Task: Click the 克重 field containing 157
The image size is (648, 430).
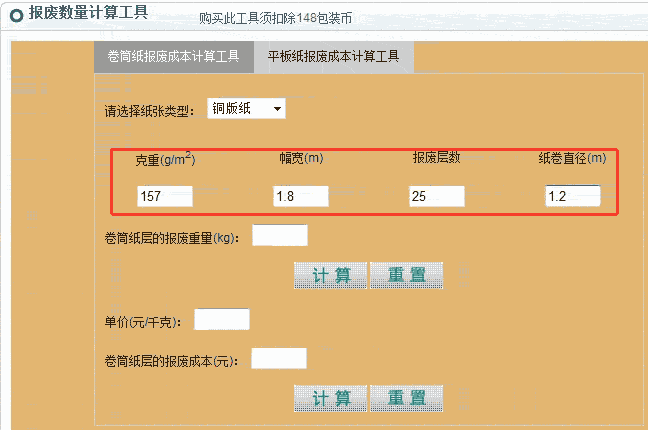Action: coord(165,197)
